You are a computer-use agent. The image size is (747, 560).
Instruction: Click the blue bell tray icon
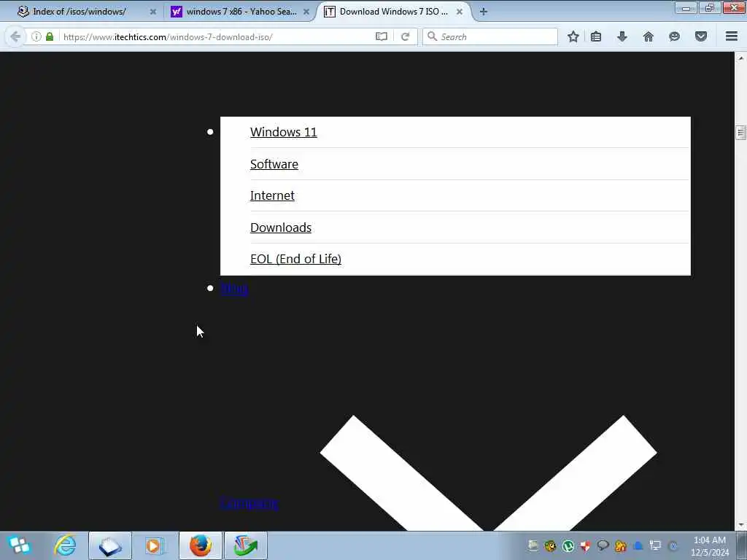(638, 545)
